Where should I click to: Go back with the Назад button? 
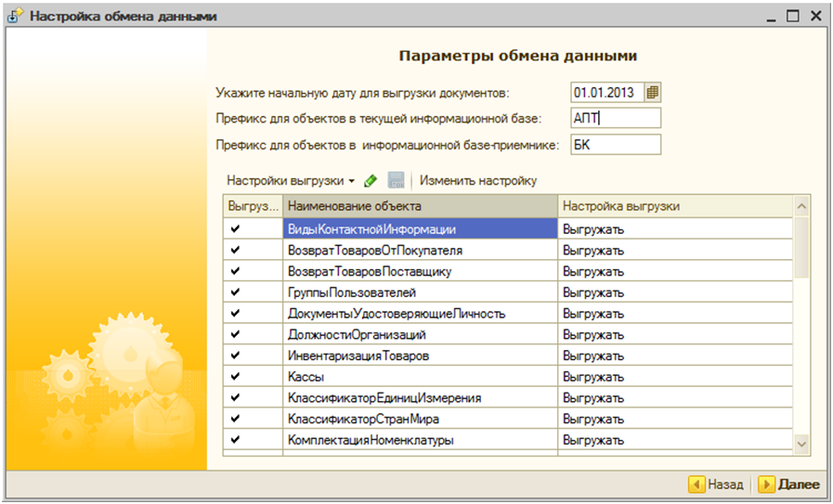(716, 485)
